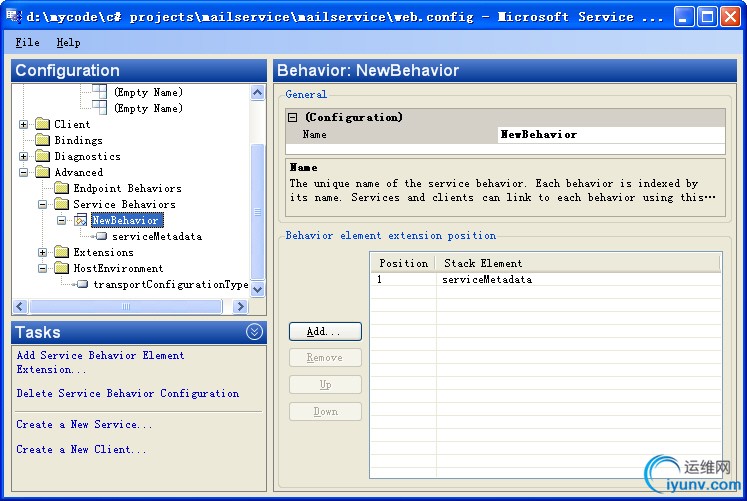This screenshot has height=501, width=747.
Task: Collapse the Tasks panel with chevron icon
Action: pyautogui.click(x=254, y=331)
